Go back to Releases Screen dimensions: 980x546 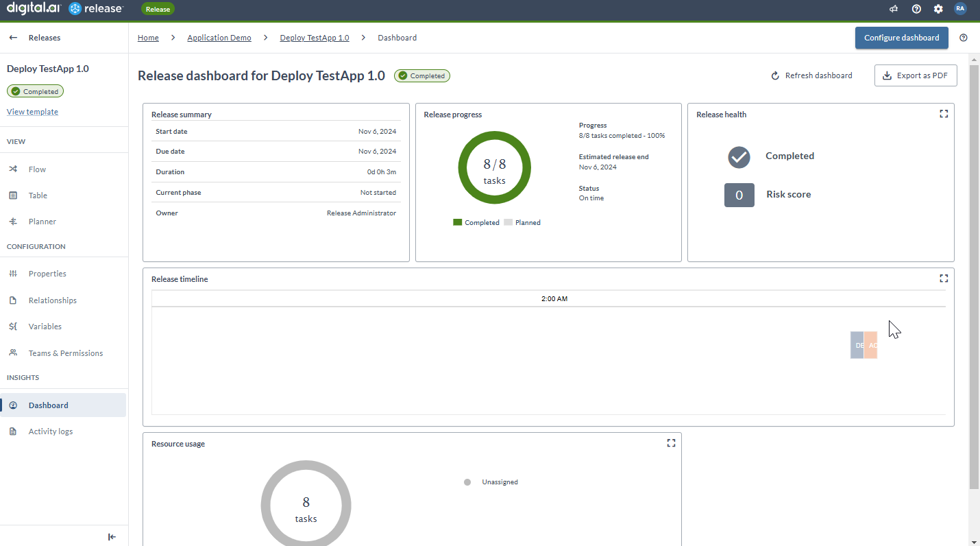click(x=45, y=38)
